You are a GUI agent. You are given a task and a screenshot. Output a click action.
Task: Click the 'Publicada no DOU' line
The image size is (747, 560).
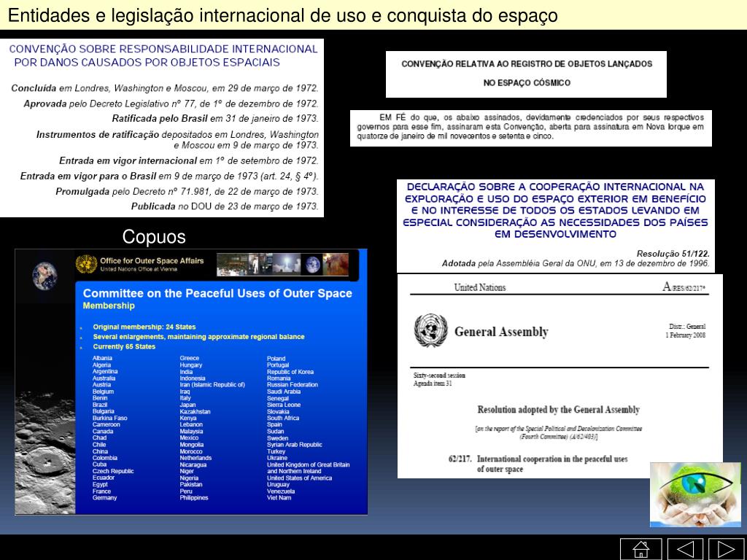tap(225, 206)
